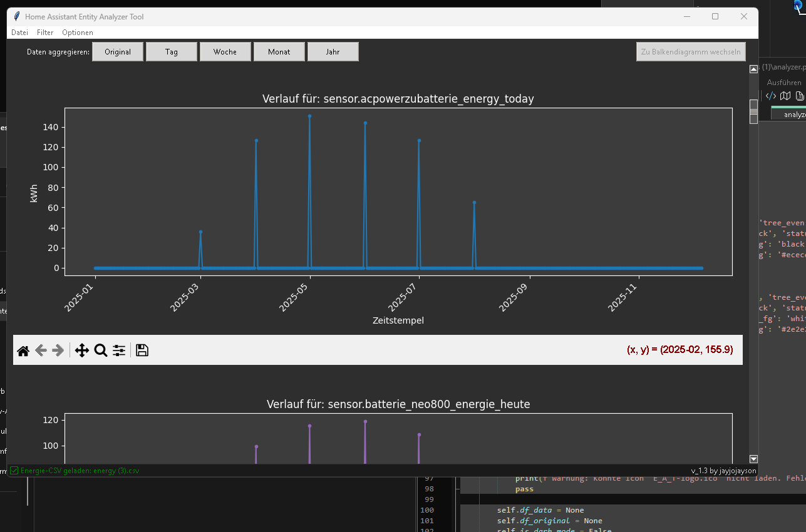The height and width of the screenshot is (532, 806).
Task: Click the scrollbar down arrow
Action: 753,459
